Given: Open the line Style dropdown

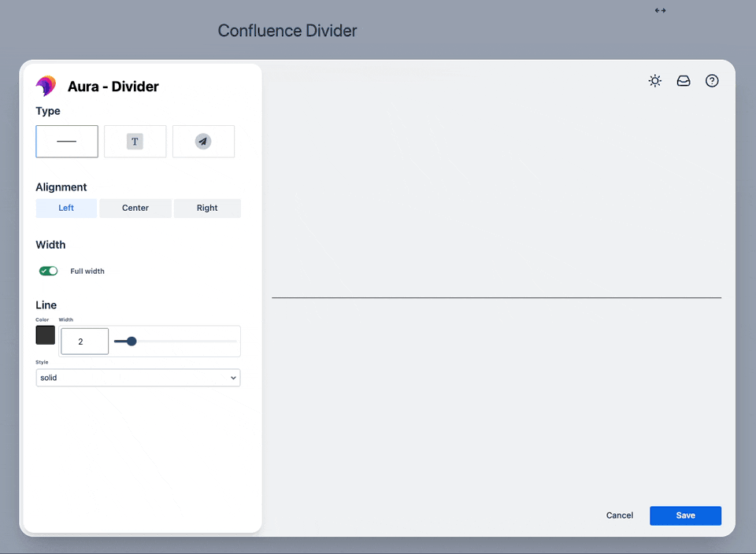Looking at the screenshot, I should (x=138, y=378).
